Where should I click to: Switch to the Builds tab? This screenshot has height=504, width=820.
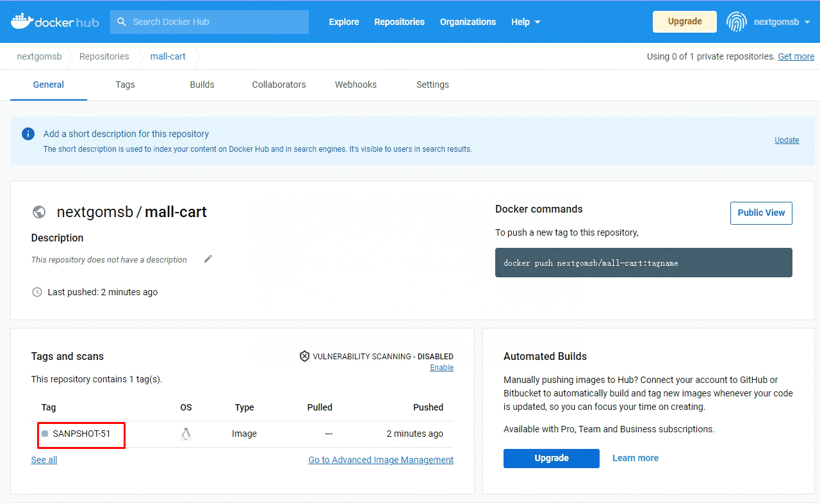[202, 85]
